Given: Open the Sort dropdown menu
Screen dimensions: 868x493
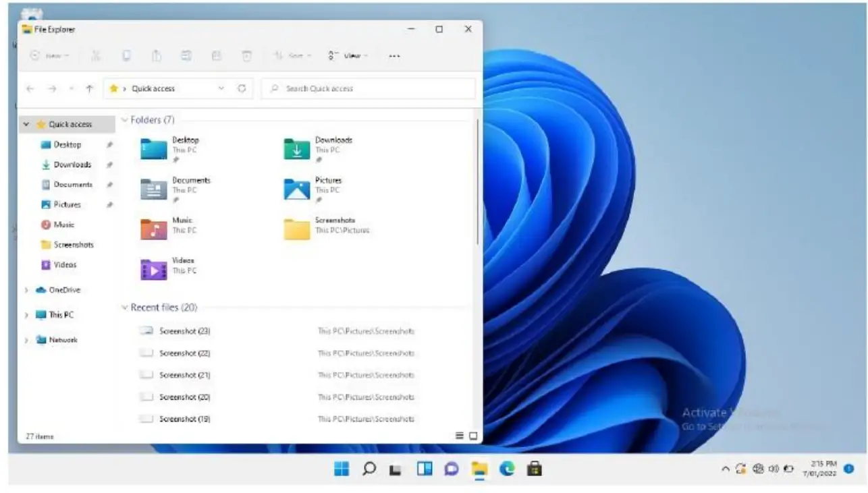Looking at the screenshot, I should (x=292, y=56).
